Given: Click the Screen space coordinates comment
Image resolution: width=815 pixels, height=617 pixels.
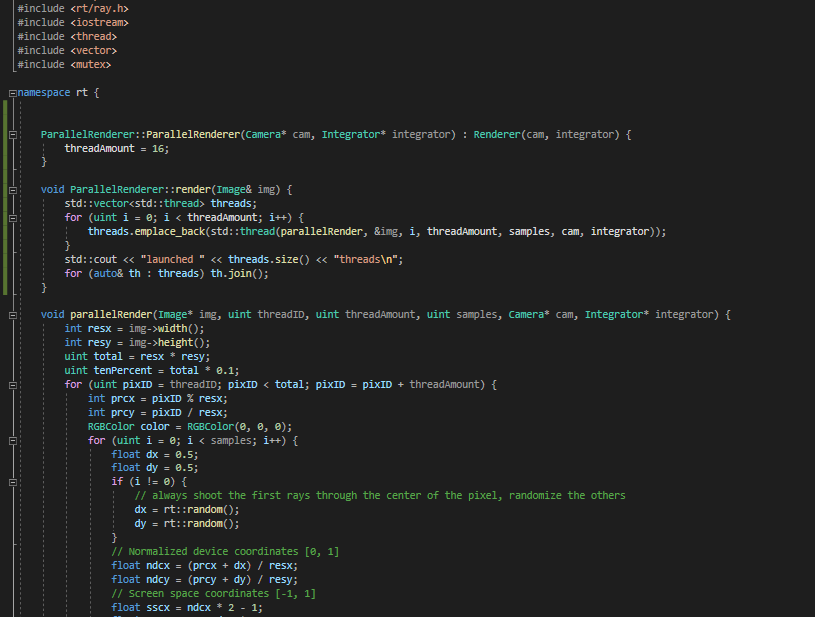Looking at the screenshot, I should (x=214, y=594).
